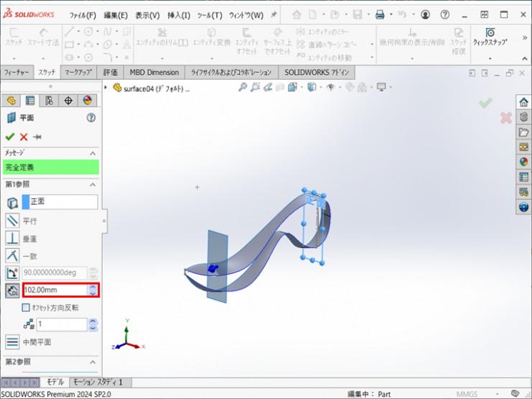The width and height of the screenshot is (532, 399).
Task: Cancel the plane with the red X
Action: click(24, 137)
